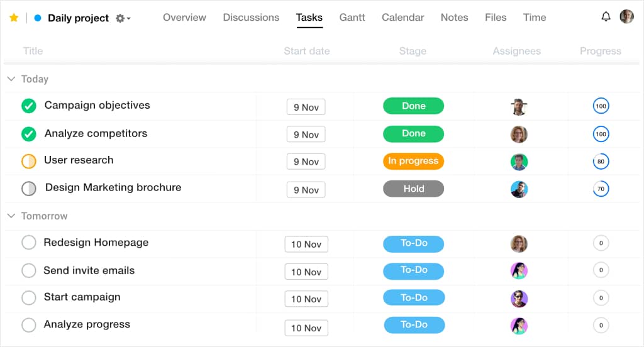Collapse the Today task group

11,79
